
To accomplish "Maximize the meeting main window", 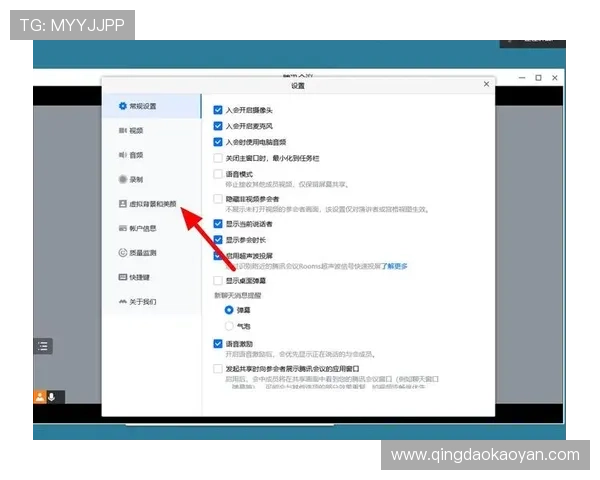I will (x=538, y=78).
